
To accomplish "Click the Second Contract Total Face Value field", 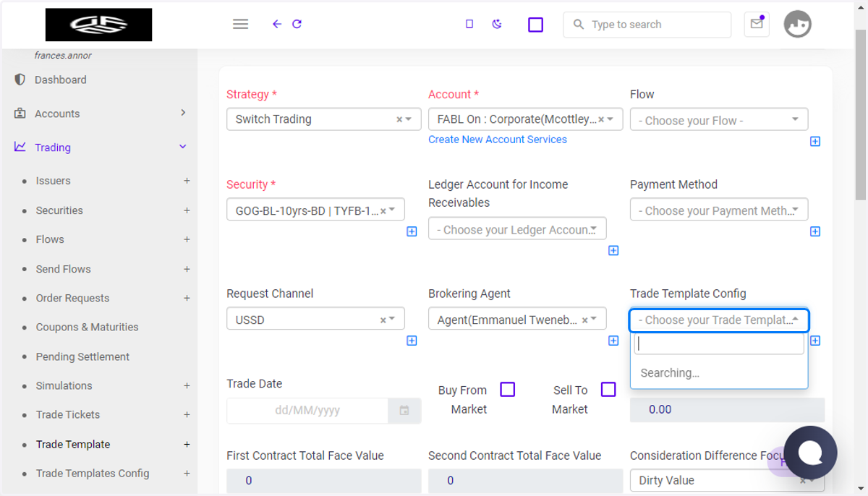I will 526,480.
